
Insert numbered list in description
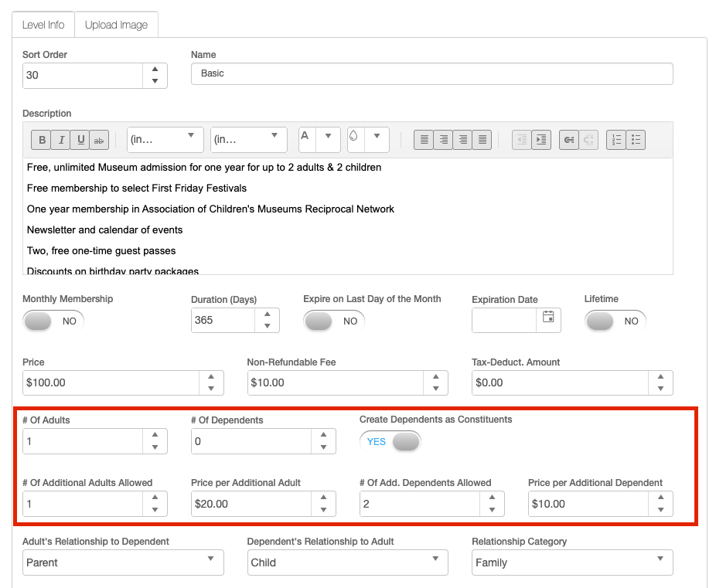click(616, 140)
